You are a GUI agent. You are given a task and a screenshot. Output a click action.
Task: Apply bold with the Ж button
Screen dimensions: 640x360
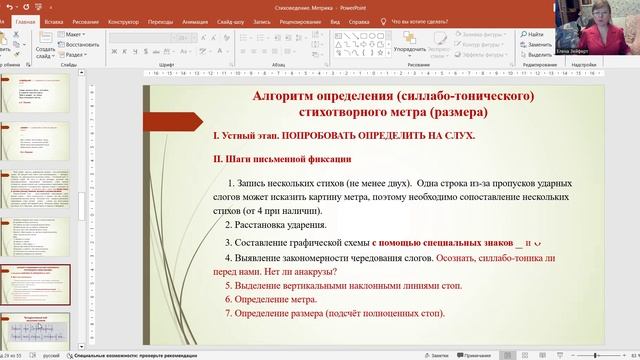tap(114, 51)
